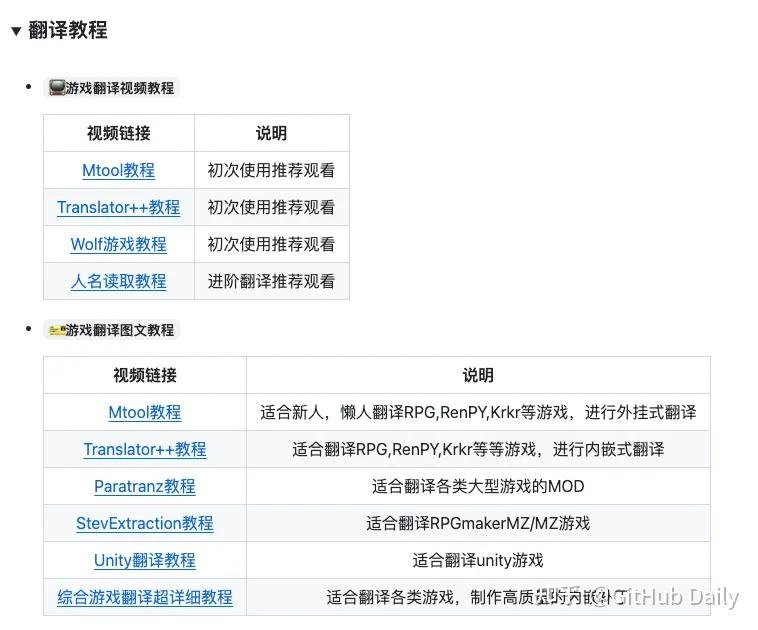The image size is (758, 630).
Task: Open Mtool教程 link in video tutorial table
Action: (x=118, y=170)
